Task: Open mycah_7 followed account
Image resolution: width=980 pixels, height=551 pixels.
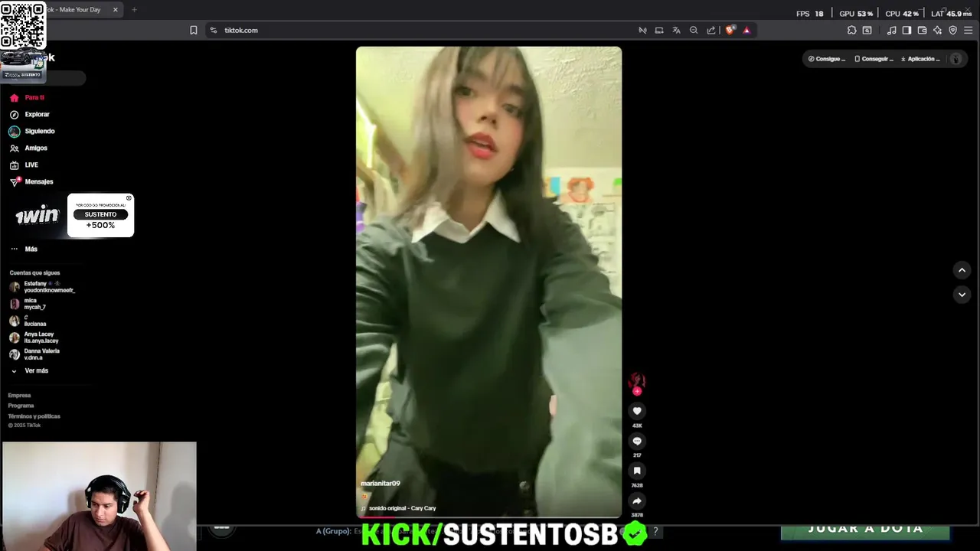Action: 28,304
